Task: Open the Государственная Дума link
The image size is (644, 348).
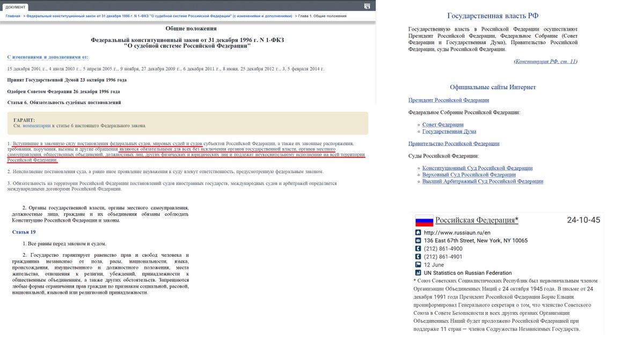Action: click(449, 131)
